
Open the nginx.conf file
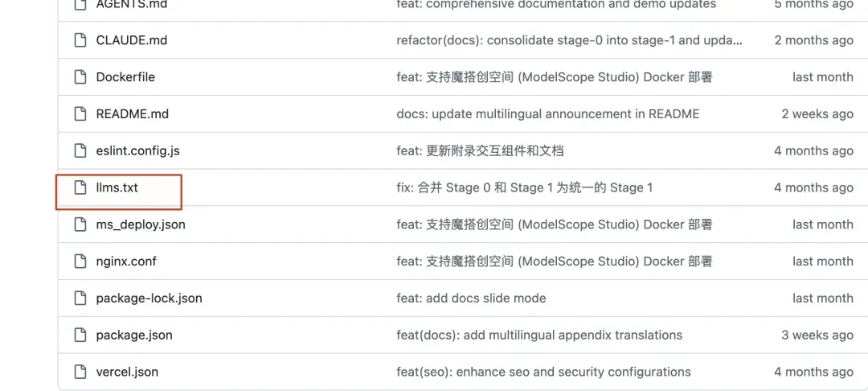click(x=126, y=261)
